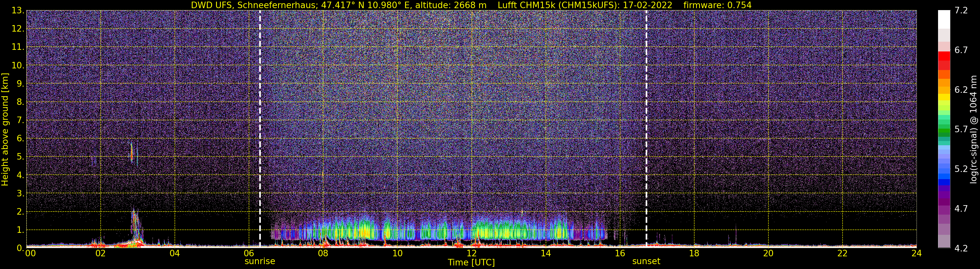
Task: Click the white top of the colorbar
Action: click(944, 19)
